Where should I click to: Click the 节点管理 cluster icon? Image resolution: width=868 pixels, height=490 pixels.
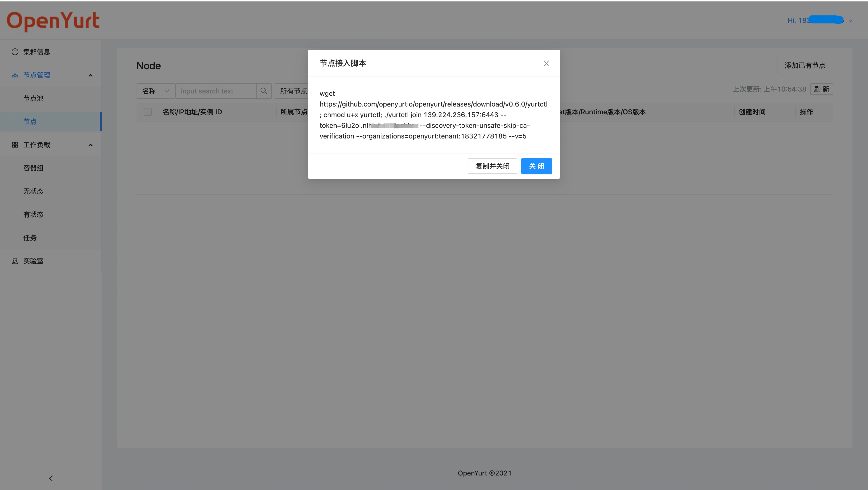click(x=15, y=75)
